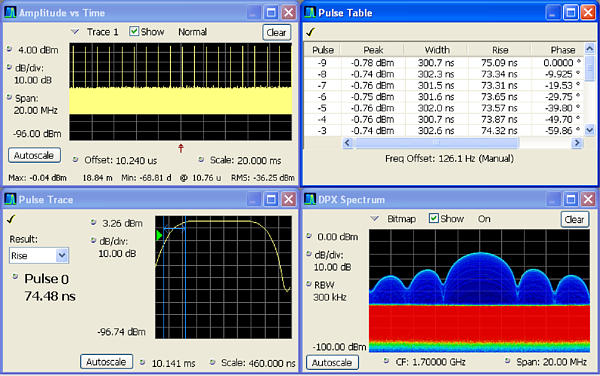Image resolution: width=600 pixels, height=376 pixels.
Task: Click the checkmark icon in Pulse Table
Action: point(310,32)
